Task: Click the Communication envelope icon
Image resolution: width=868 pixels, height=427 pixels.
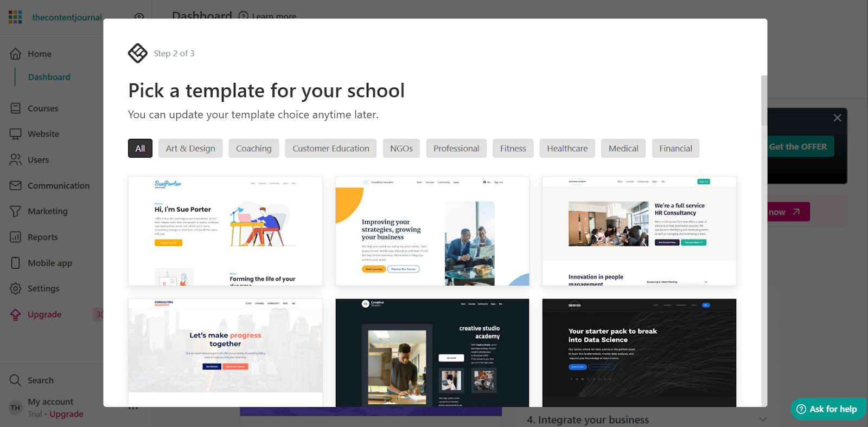Action: (16, 185)
